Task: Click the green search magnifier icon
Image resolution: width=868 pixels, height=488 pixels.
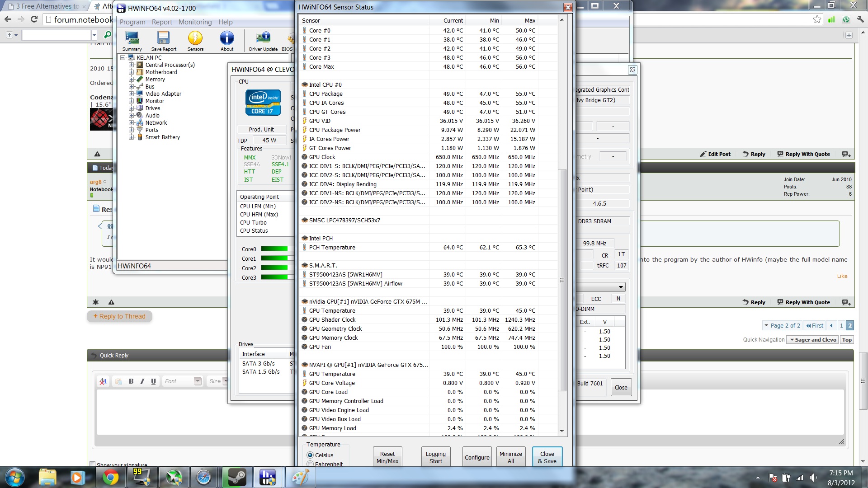Action: point(107,35)
